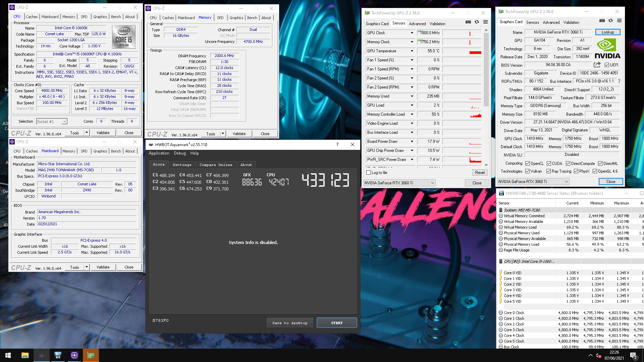The height and width of the screenshot is (362, 644).
Task: Open the Windows Start menu
Action: (8, 355)
